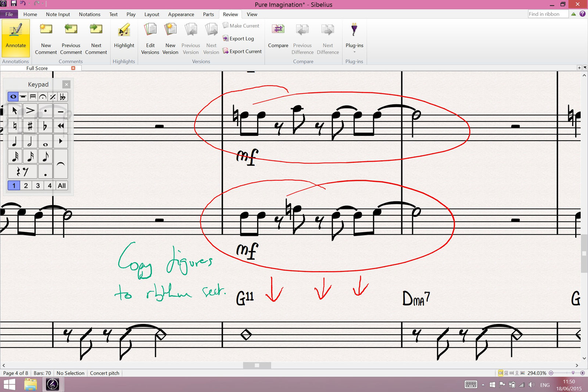Save the score with the floppy icon

point(14,4)
